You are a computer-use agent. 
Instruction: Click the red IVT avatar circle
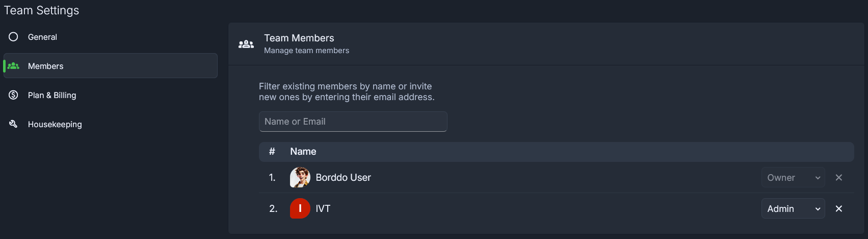[300, 208]
